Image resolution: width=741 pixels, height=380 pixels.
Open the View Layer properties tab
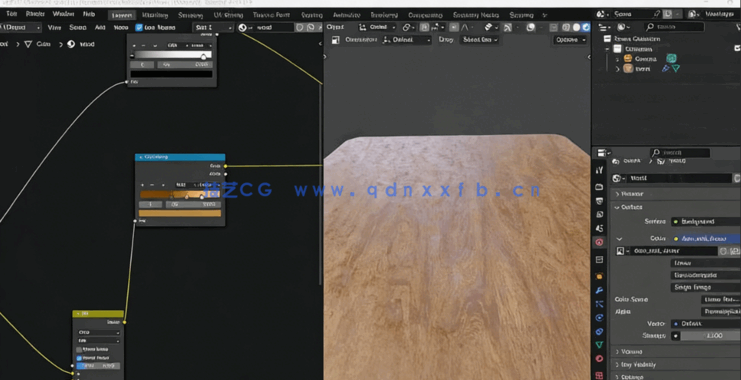[x=599, y=215]
